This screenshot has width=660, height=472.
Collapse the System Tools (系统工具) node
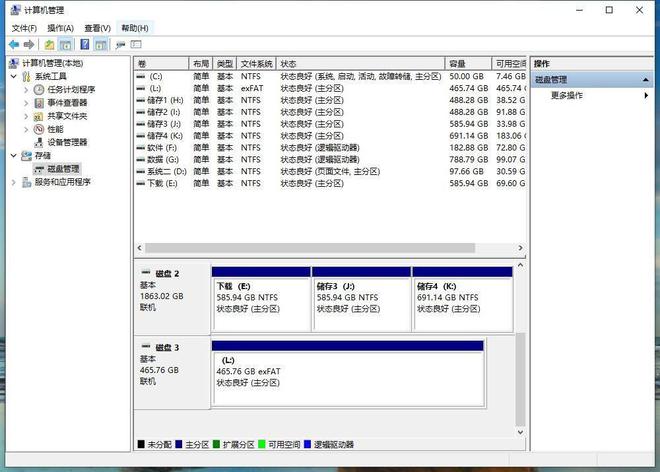tap(14, 76)
